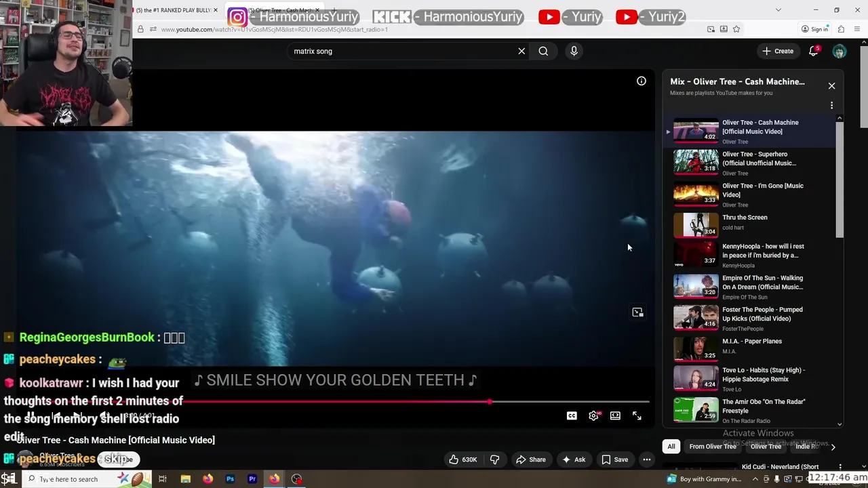Open the Firefox extensions puzzle icon

[x=841, y=29]
